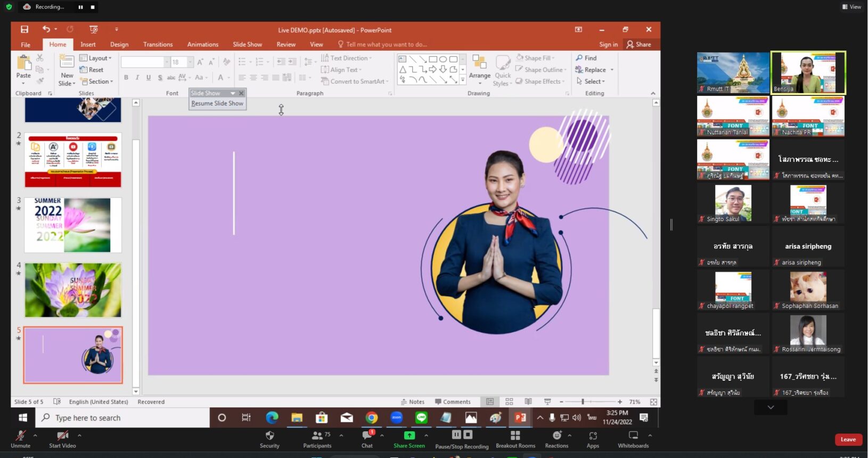Click LINE app icon in taskbar
The image size is (868, 458).
tap(421, 418)
